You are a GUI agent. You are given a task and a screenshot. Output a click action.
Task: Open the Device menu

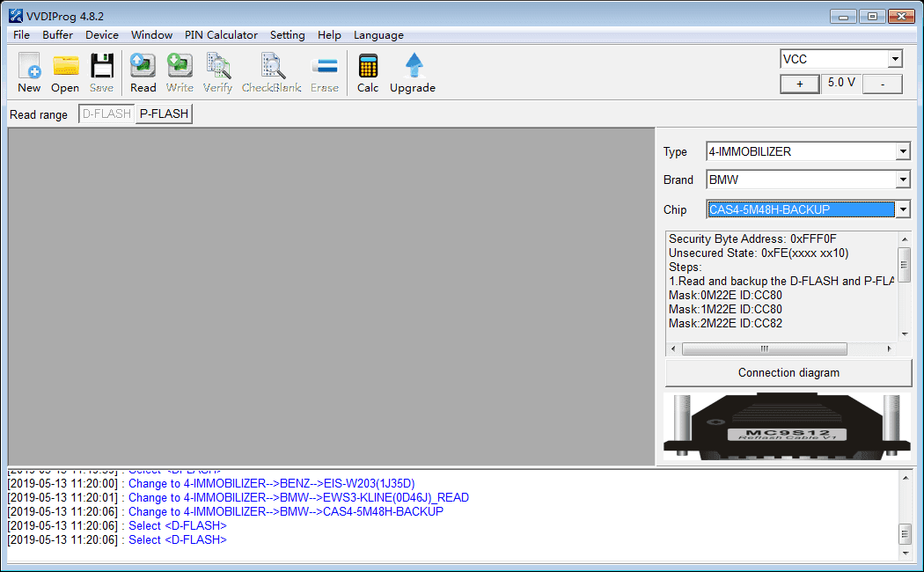102,34
